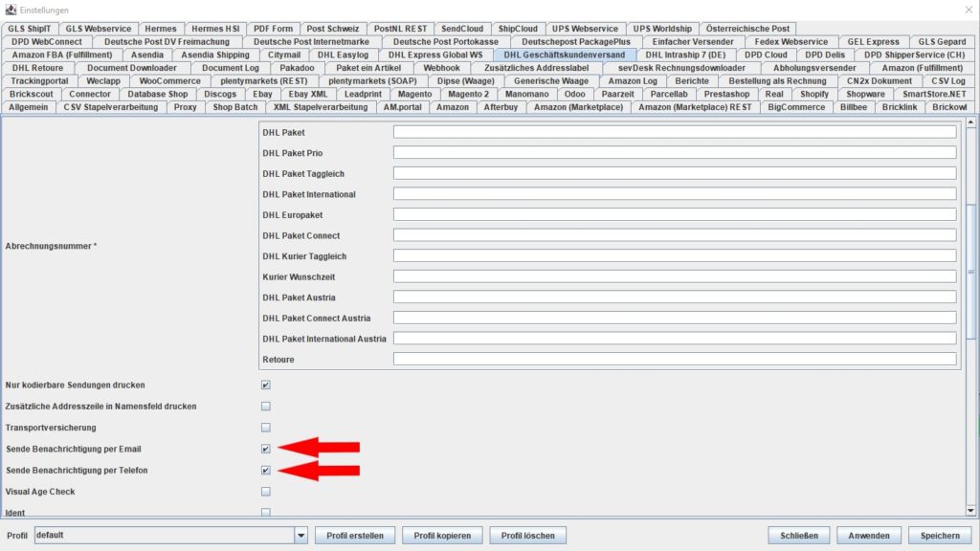Focus the DHL Paket billing number field
The image size is (980, 551).
click(675, 132)
